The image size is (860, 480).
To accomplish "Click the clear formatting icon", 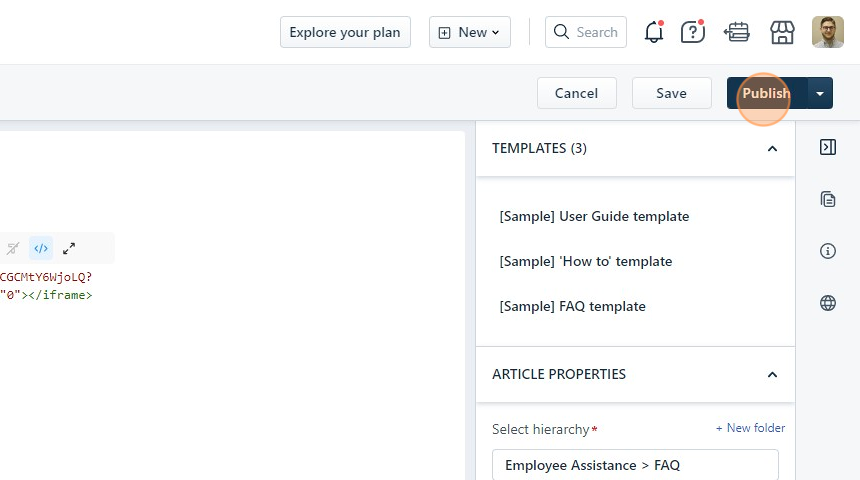I will [x=13, y=248].
